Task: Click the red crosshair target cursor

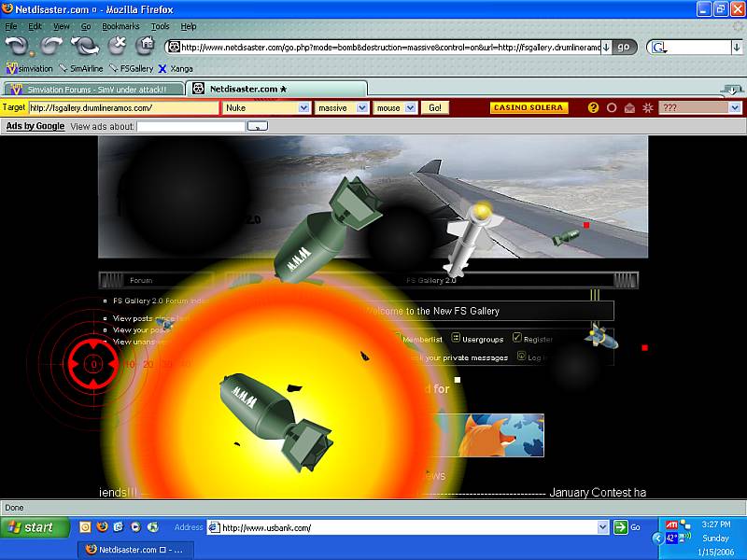Action: [93, 364]
